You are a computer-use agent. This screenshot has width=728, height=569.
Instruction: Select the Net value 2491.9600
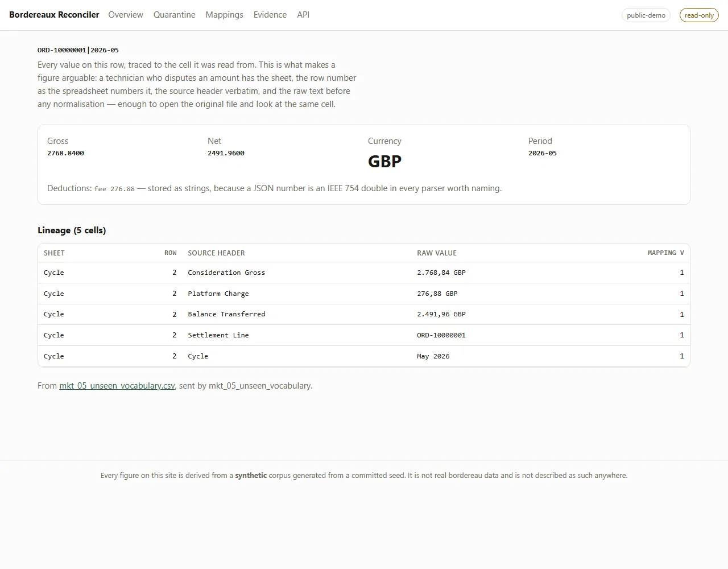(x=226, y=153)
